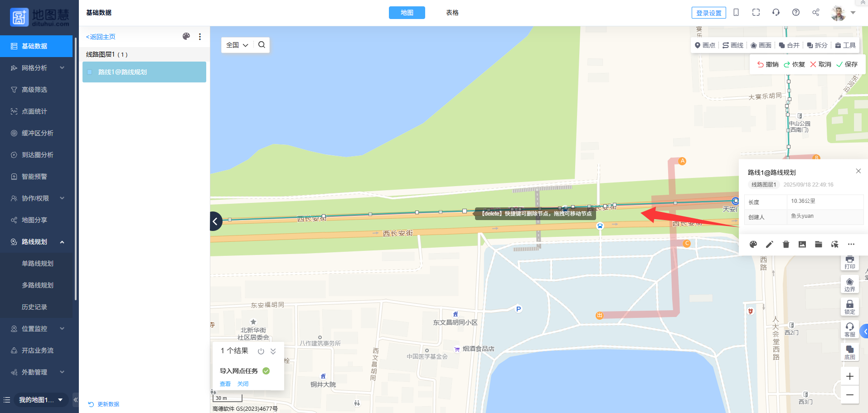Click the map search magnifier icon
This screenshot has width=868, height=413.
pos(262,45)
